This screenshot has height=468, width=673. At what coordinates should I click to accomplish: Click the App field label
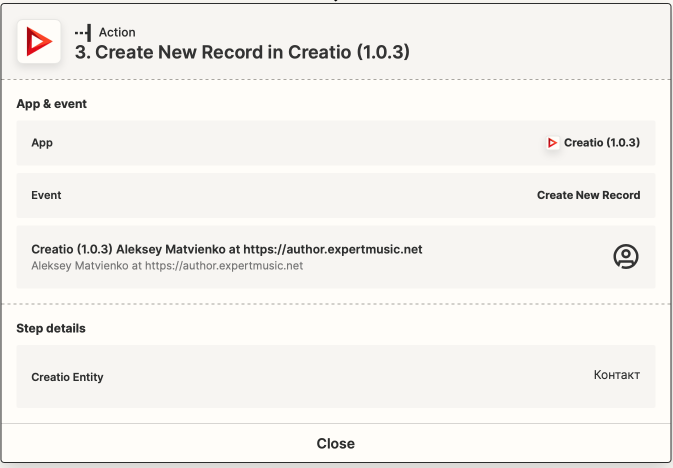pos(42,143)
